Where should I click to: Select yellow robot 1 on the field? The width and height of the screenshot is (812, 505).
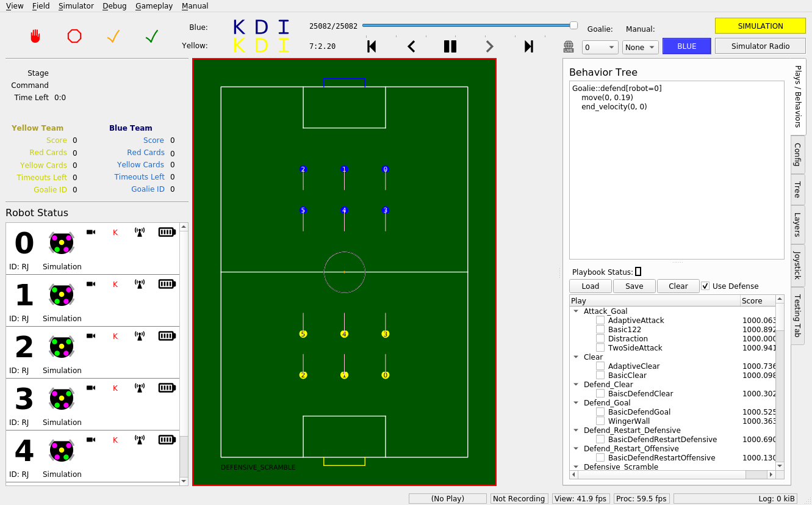coord(344,375)
